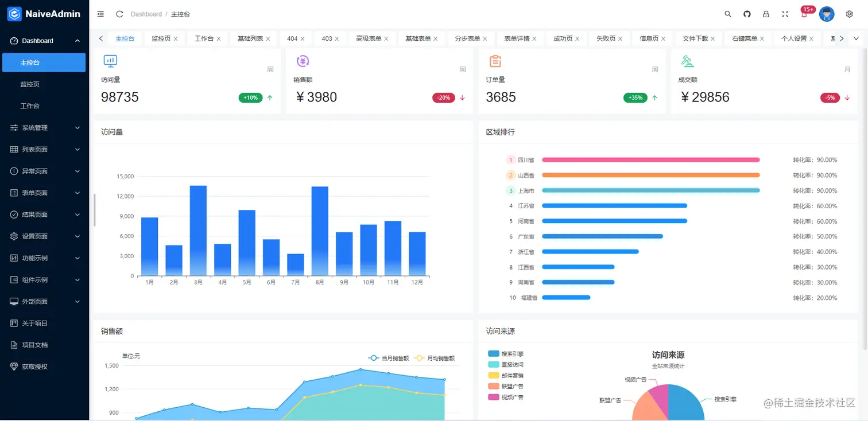Click the 销售额 yen coin icon

(x=303, y=61)
